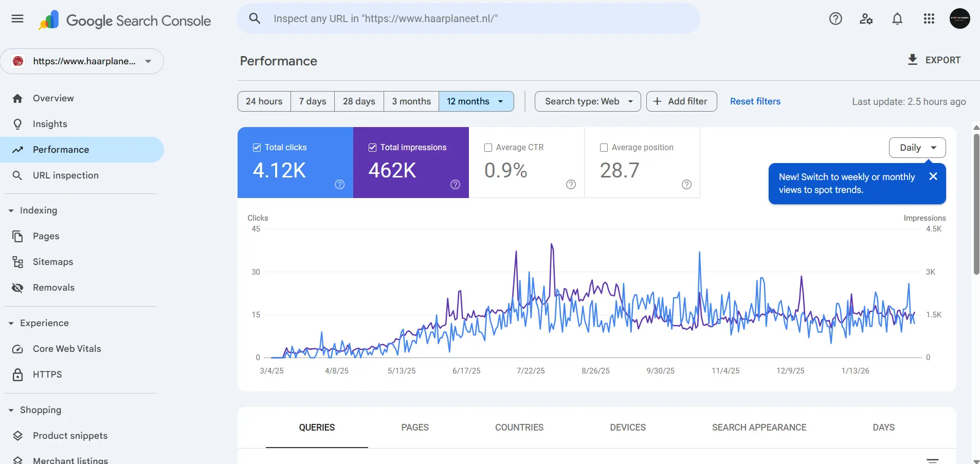Click the Help question mark icon
This screenshot has width=980, height=464.
pos(836,19)
